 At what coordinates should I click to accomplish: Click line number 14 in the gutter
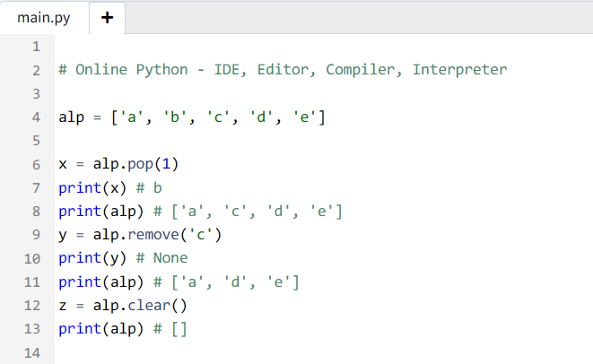point(32,352)
